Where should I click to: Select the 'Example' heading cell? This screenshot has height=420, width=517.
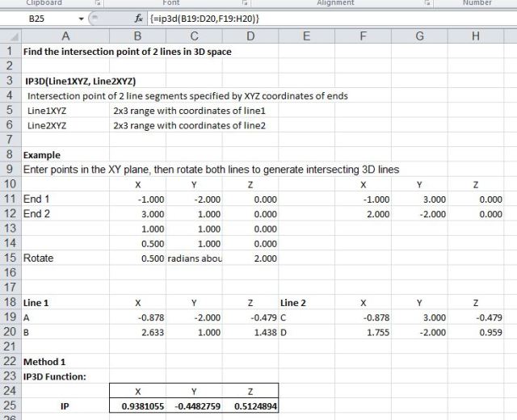coord(65,154)
